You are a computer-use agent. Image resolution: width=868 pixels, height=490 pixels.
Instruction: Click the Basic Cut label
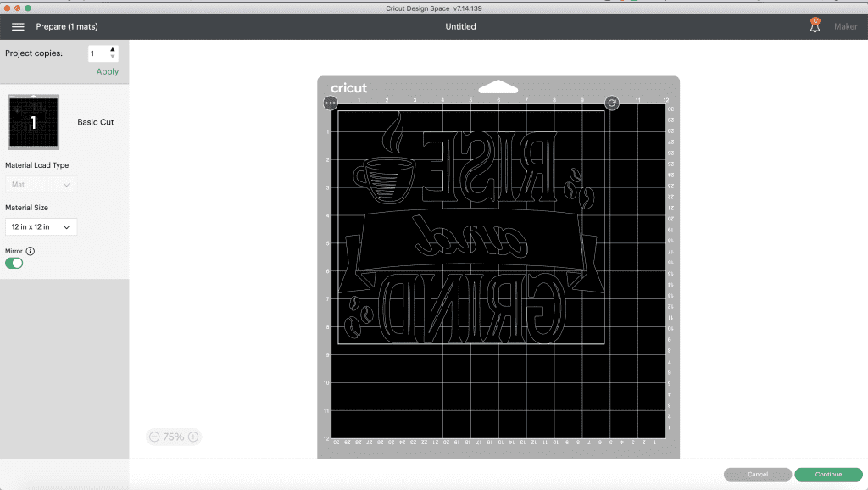pyautogui.click(x=95, y=122)
